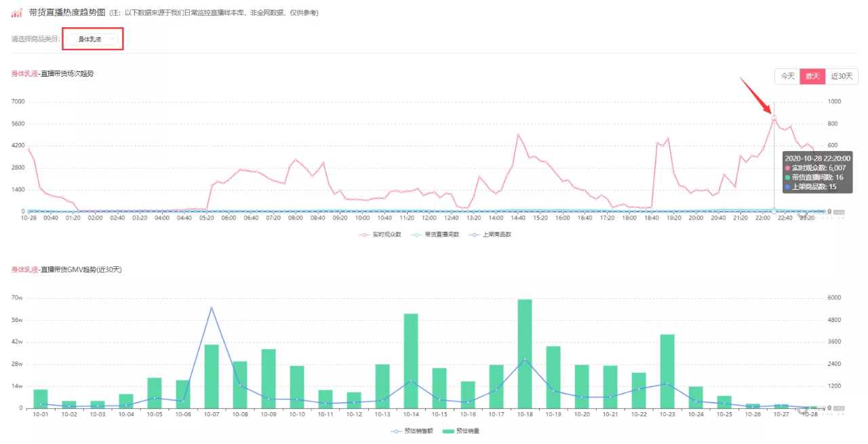Viewport: 868px width, 444px height.
Task: Click the highlighted peak data point at 22:20
Action: (774, 117)
